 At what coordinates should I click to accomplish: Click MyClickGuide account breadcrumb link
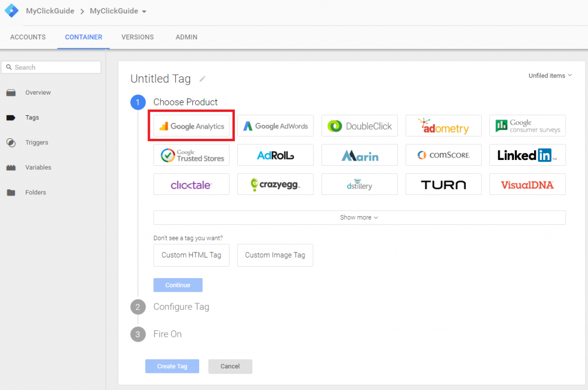coord(50,11)
